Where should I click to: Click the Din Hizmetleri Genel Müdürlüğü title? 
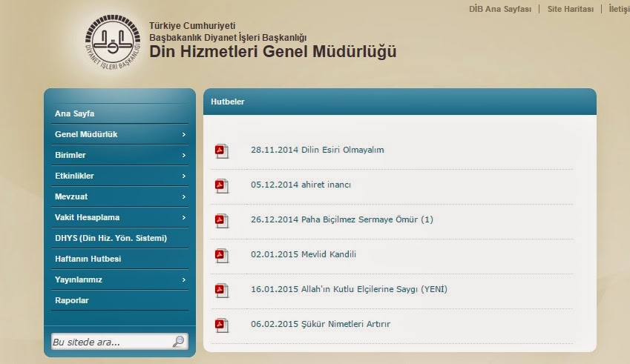pyautogui.click(x=273, y=52)
